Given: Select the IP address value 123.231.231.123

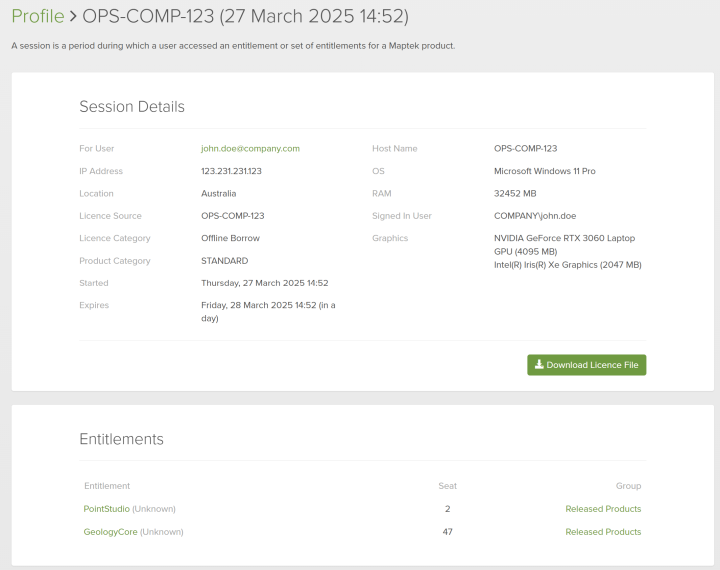Looking at the screenshot, I should pos(231,171).
